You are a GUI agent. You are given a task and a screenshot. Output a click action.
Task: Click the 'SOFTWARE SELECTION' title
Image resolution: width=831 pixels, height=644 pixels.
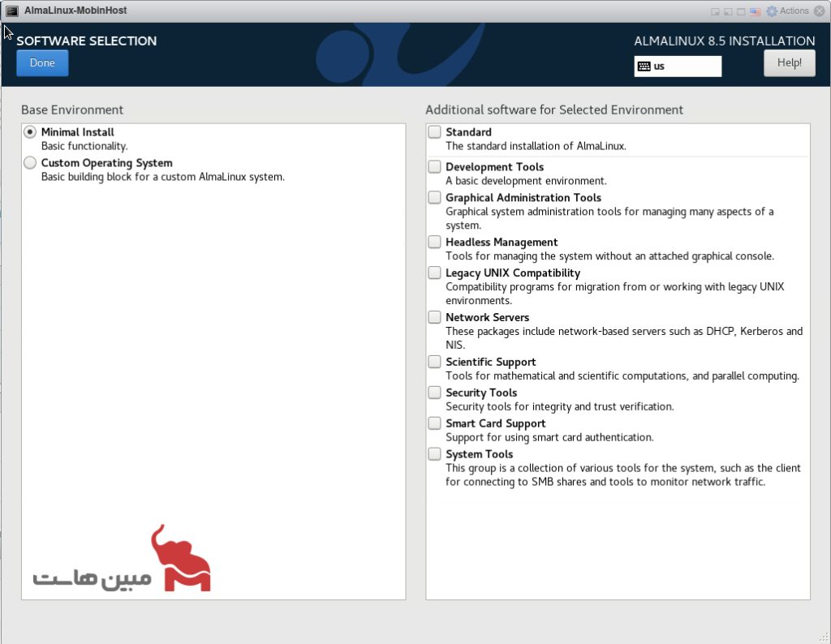coord(86,41)
